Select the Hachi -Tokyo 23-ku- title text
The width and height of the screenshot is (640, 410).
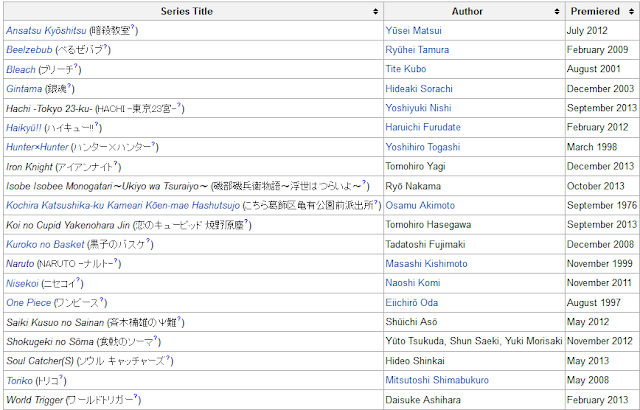pyautogui.click(x=49, y=109)
